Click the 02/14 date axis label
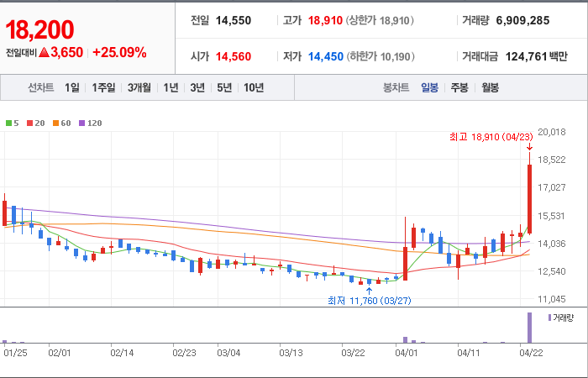 tap(122, 353)
